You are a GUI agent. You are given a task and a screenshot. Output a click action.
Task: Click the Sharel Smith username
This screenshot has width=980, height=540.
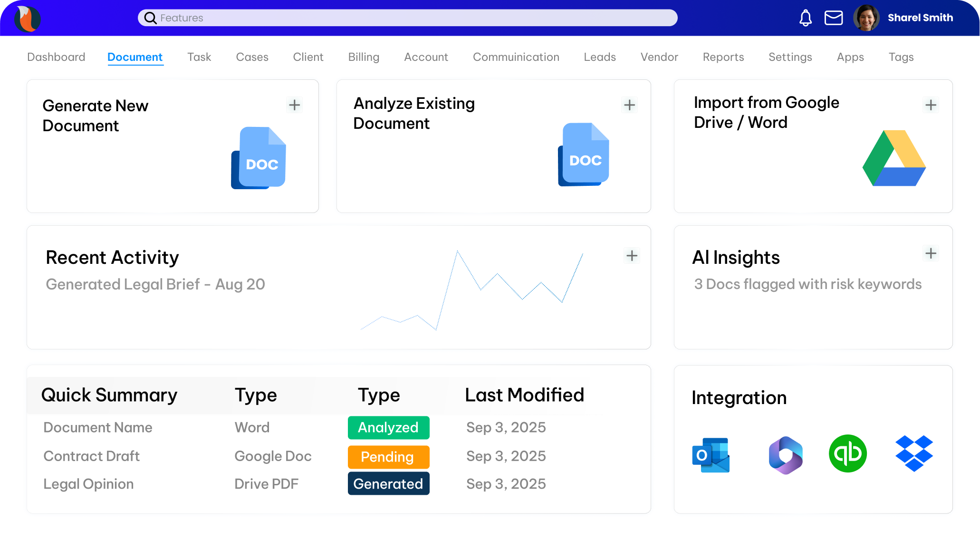click(920, 18)
